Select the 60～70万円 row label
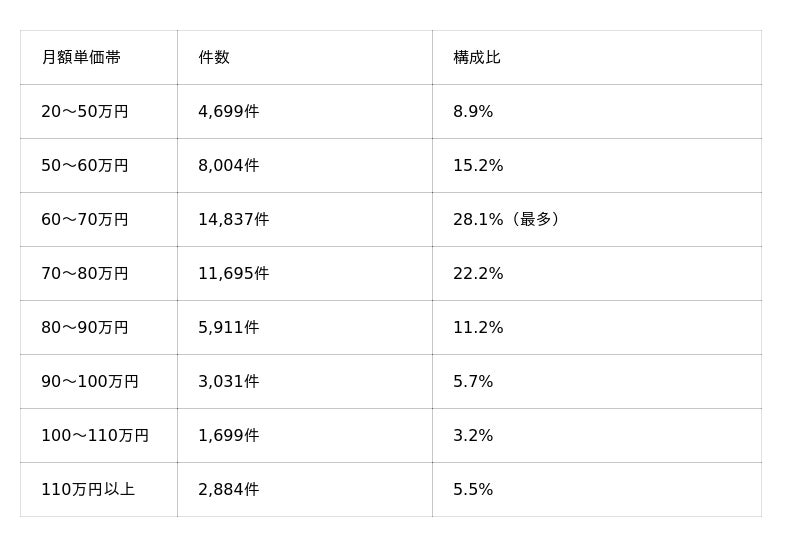 click(85, 219)
